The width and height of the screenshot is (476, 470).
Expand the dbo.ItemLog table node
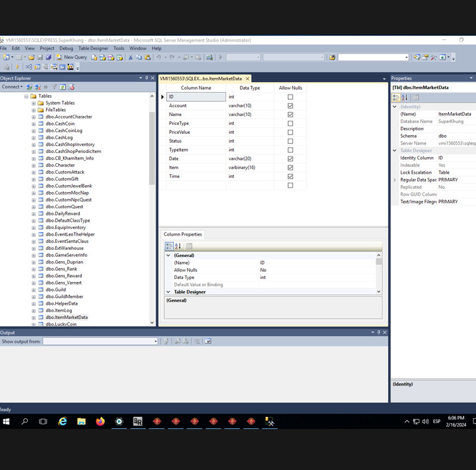34,311
